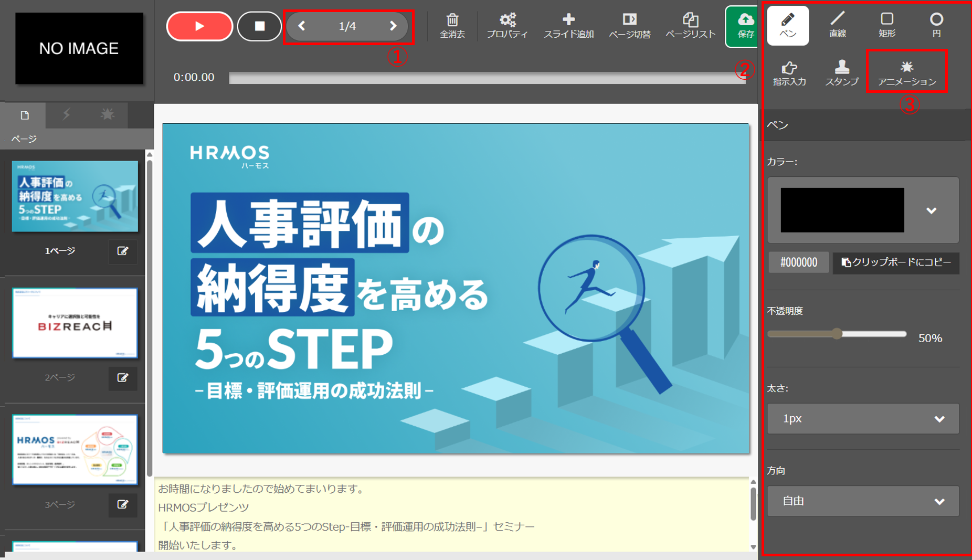This screenshot has height=560, width=972.
Task: Click クリップボードにコピー button
Action: 896,262
